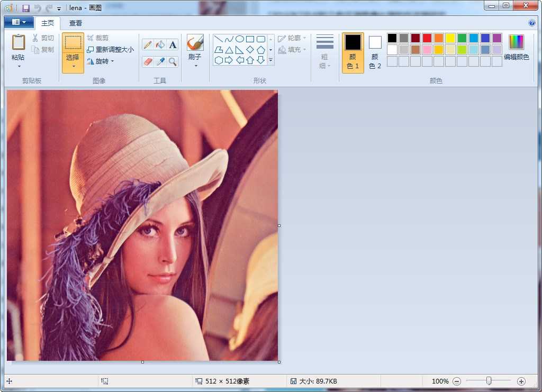Click the Copy button
The height and width of the screenshot is (392, 542).
pos(43,49)
